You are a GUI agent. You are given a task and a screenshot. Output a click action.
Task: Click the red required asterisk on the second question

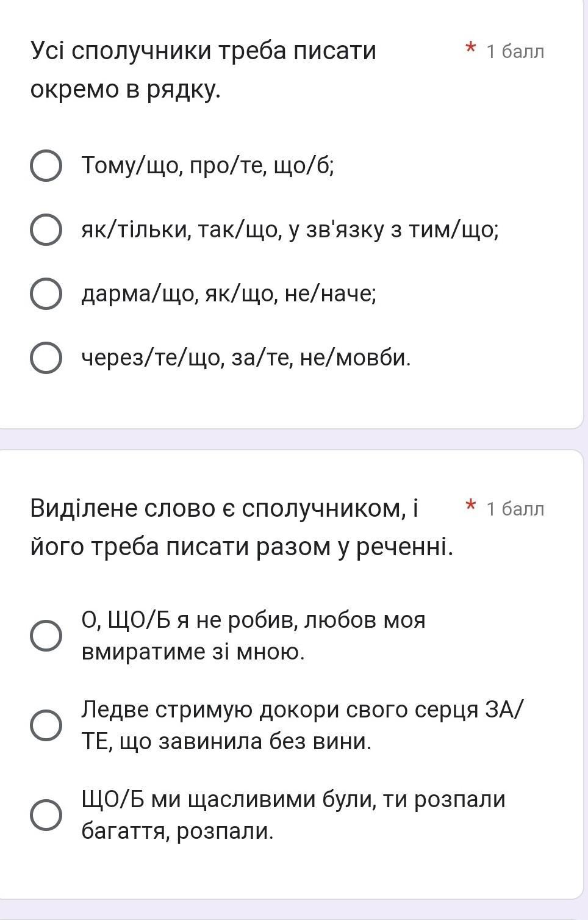tap(470, 506)
